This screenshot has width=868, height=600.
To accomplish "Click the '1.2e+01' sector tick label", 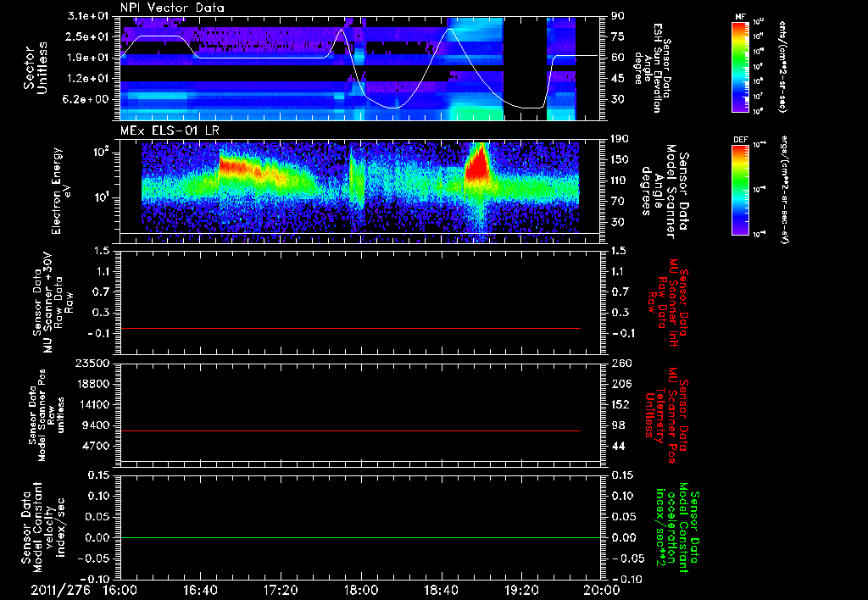I will [x=87, y=79].
